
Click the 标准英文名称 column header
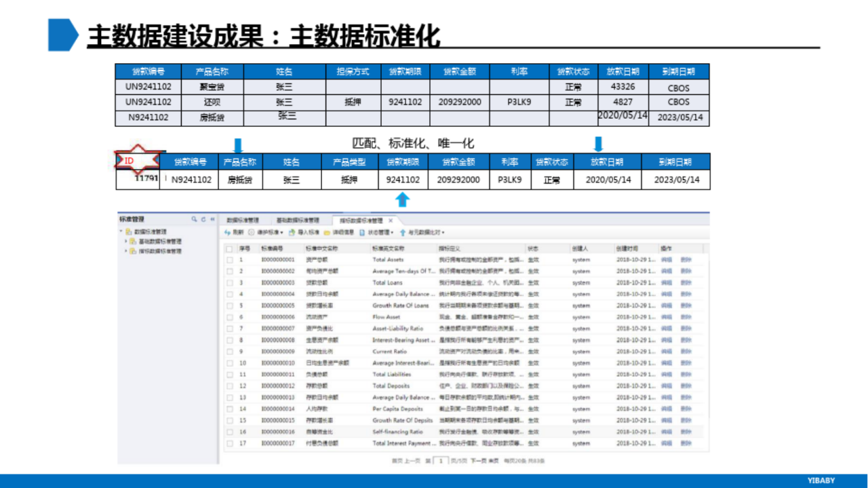point(403,249)
